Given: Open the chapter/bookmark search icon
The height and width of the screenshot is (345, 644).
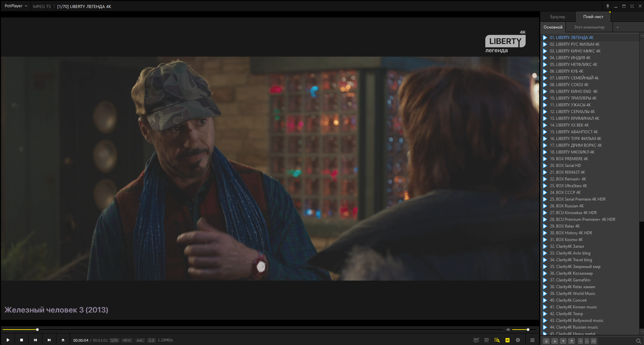Looking at the screenshot, I should 497,340.
